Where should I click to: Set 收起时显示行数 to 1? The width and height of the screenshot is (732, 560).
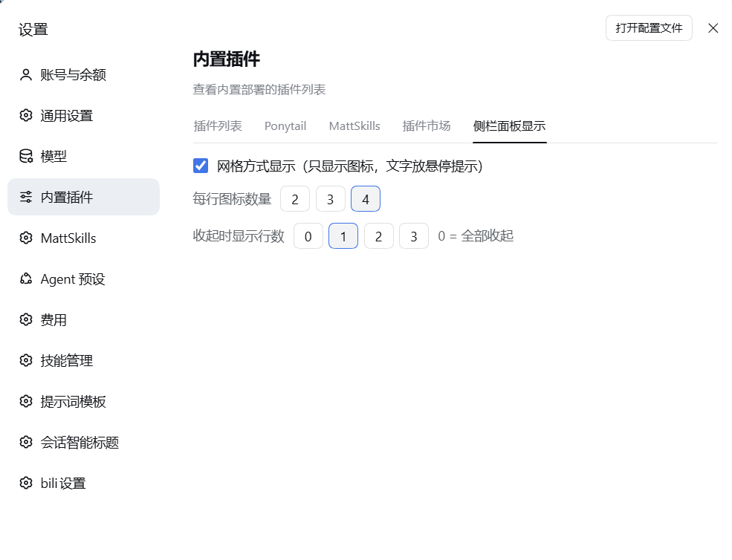click(x=343, y=236)
